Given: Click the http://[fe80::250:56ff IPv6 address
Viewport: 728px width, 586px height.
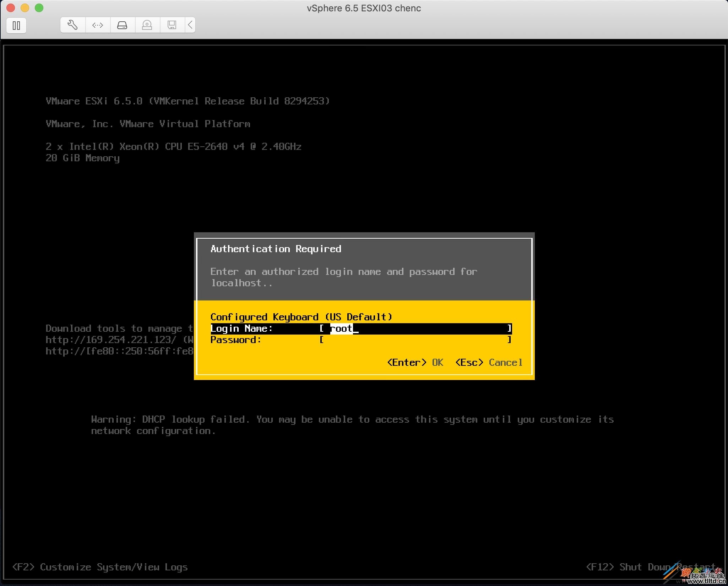Looking at the screenshot, I should [120, 351].
